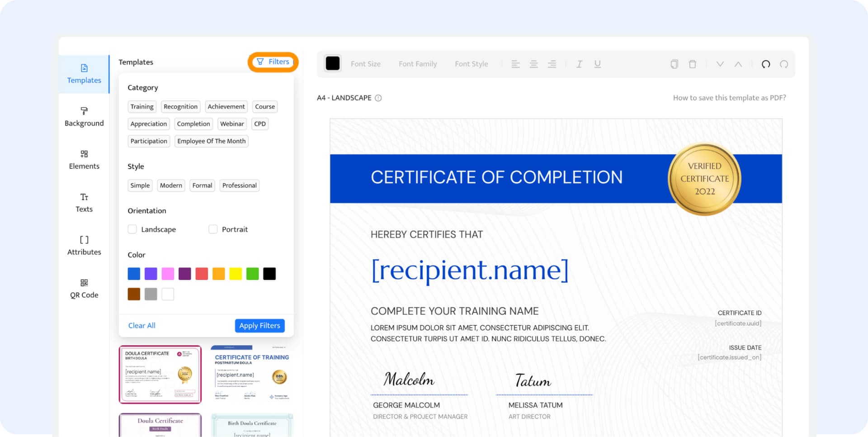This screenshot has width=868, height=437.
Task: Open the QR Code sidebar tab
Action: tap(84, 289)
